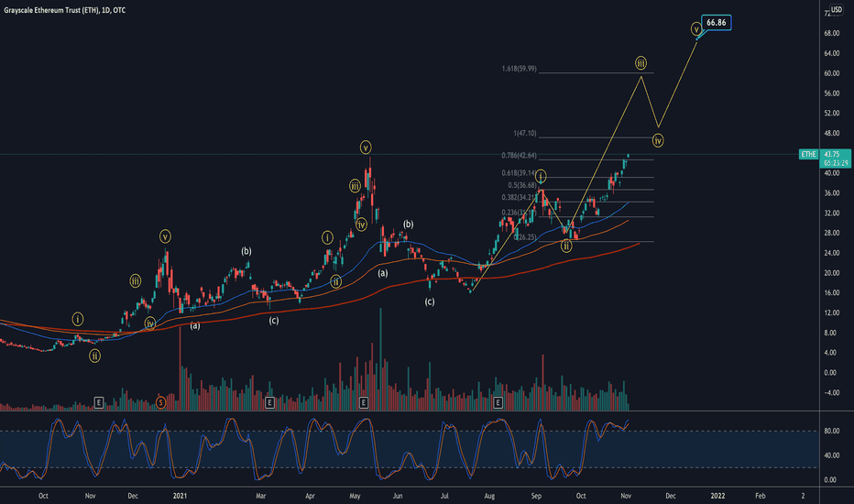Viewport: 854px width, 504px height.
Task: Click the 24.00 price axis value
Action: click(831, 253)
